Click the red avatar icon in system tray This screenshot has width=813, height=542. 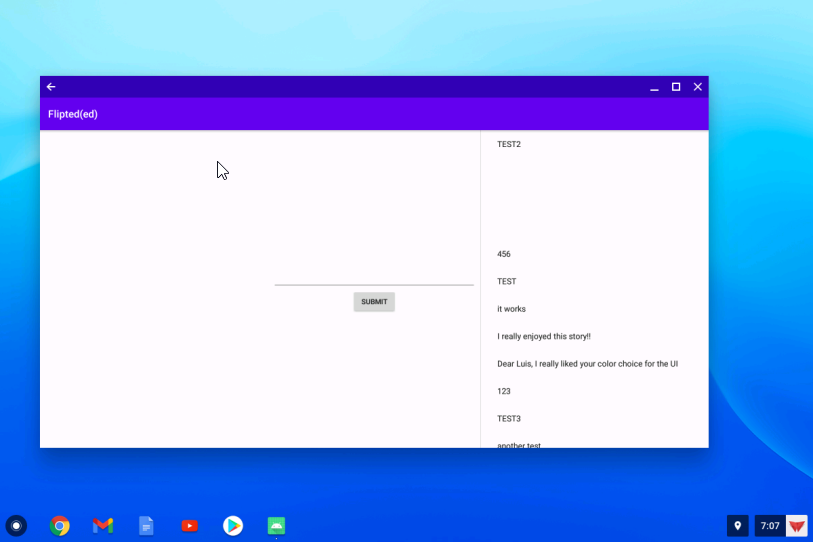[797, 526]
